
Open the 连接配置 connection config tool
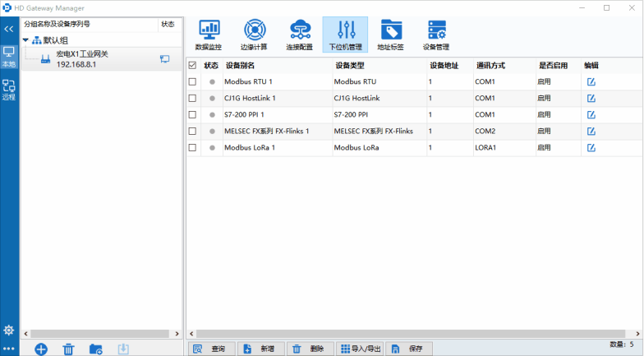point(299,35)
